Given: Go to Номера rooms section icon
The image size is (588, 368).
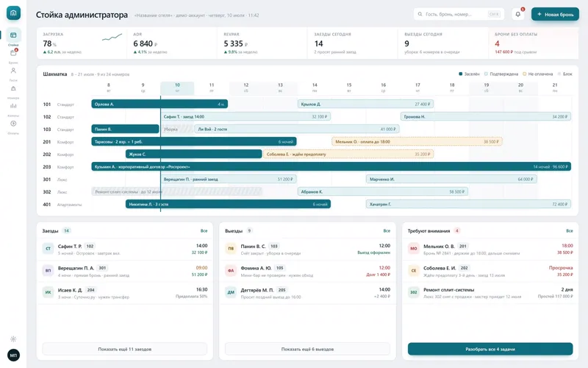Looking at the screenshot, I should pos(13,88).
